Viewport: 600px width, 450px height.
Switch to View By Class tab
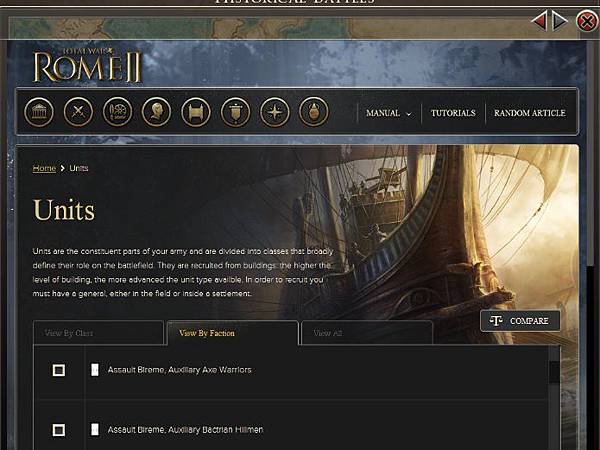point(98,333)
